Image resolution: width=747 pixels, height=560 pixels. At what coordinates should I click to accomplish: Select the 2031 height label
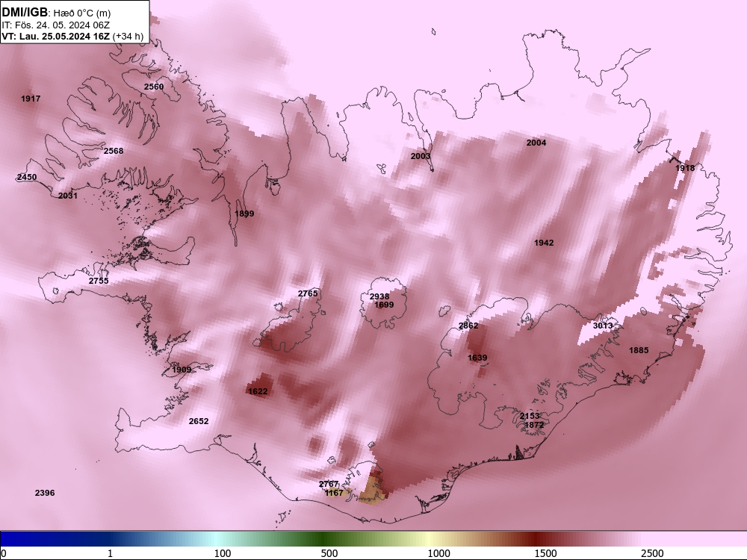(68, 196)
